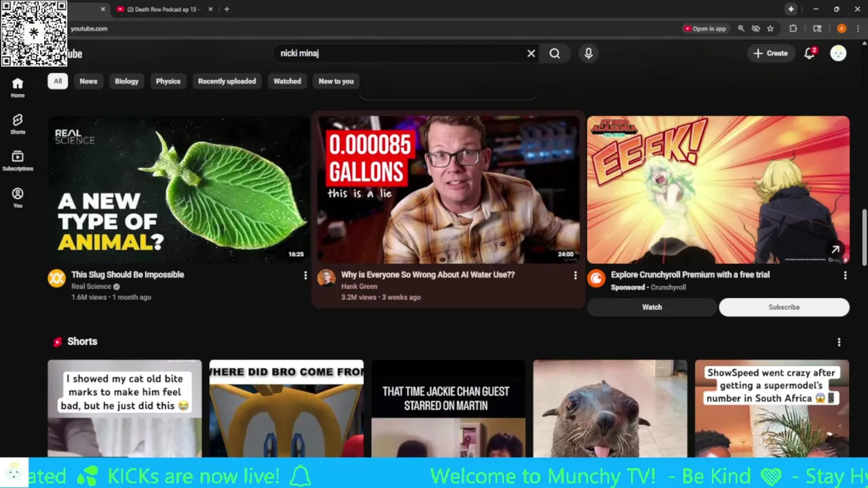Screen dimensions: 868x488
Task: Select the News filter chip
Action: tap(88, 81)
